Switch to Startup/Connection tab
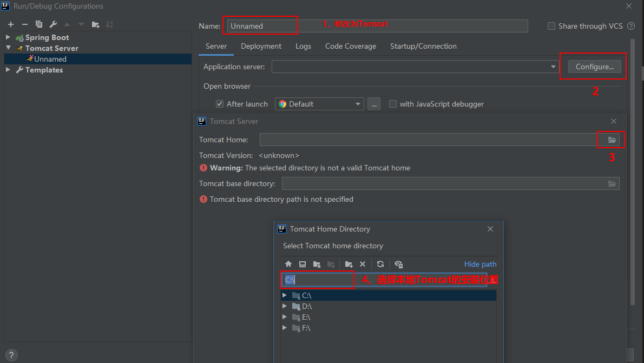The width and height of the screenshot is (644, 363). click(423, 47)
